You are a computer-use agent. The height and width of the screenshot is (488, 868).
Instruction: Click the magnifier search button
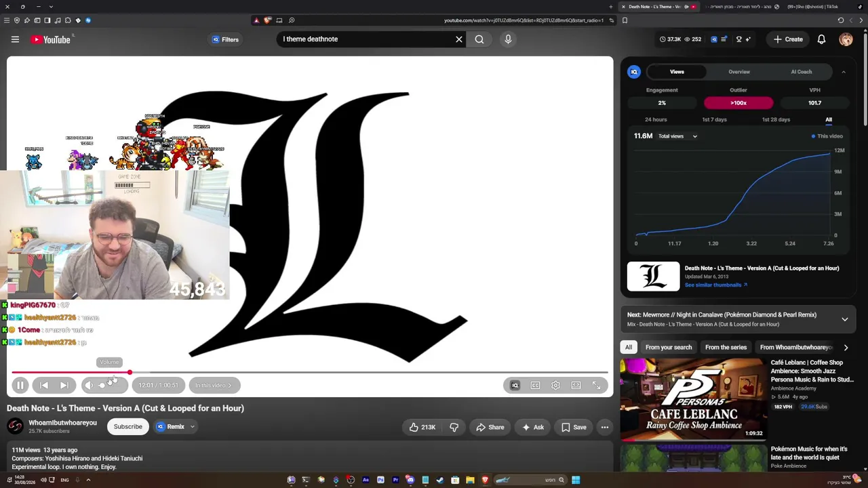[x=479, y=39]
